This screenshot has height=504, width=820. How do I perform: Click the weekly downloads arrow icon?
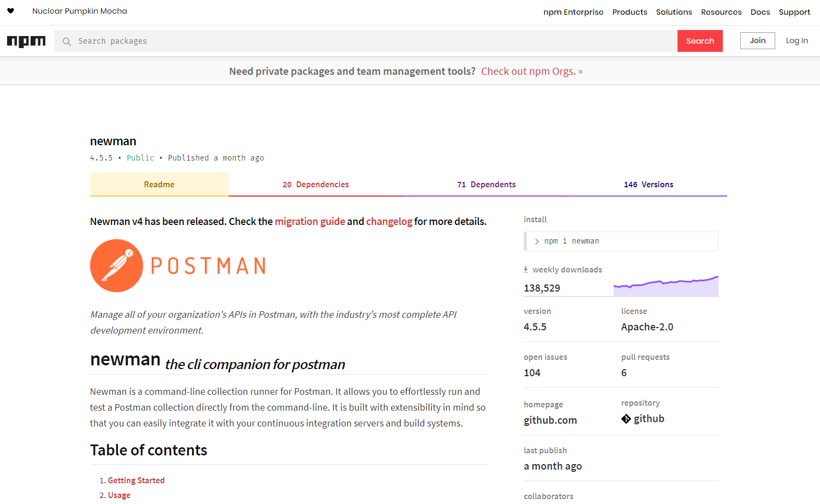coord(526,269)
